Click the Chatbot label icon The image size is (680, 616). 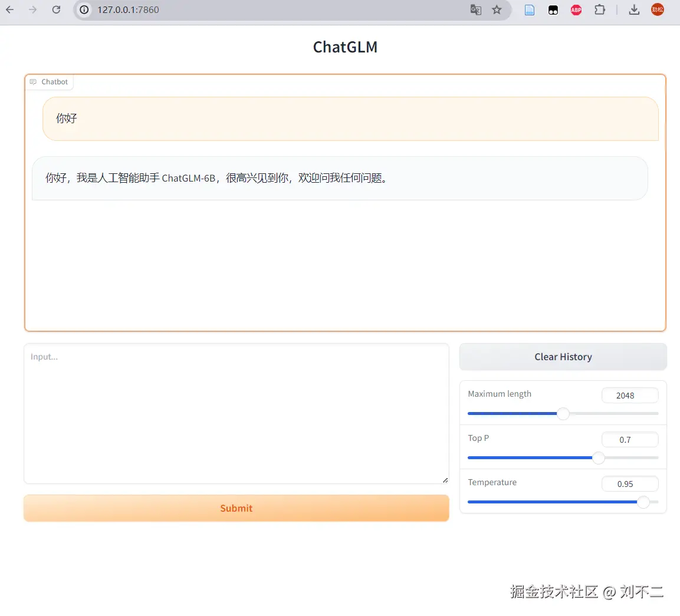point(33,82)
